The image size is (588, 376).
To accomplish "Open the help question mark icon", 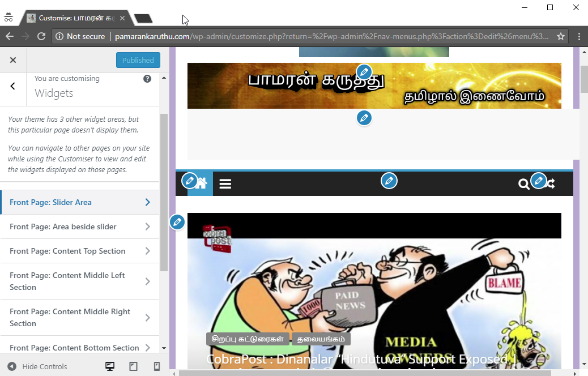I will (x=147, y=79).
